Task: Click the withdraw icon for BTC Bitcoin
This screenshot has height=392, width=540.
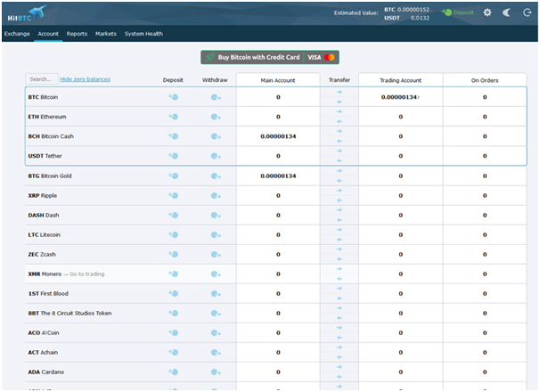Action: tap(216, 97)
